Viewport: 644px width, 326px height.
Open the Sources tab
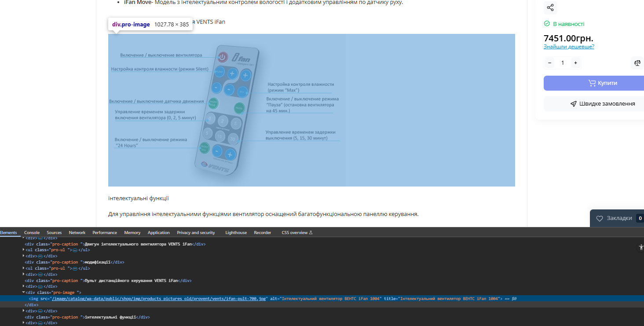point(54,232)
